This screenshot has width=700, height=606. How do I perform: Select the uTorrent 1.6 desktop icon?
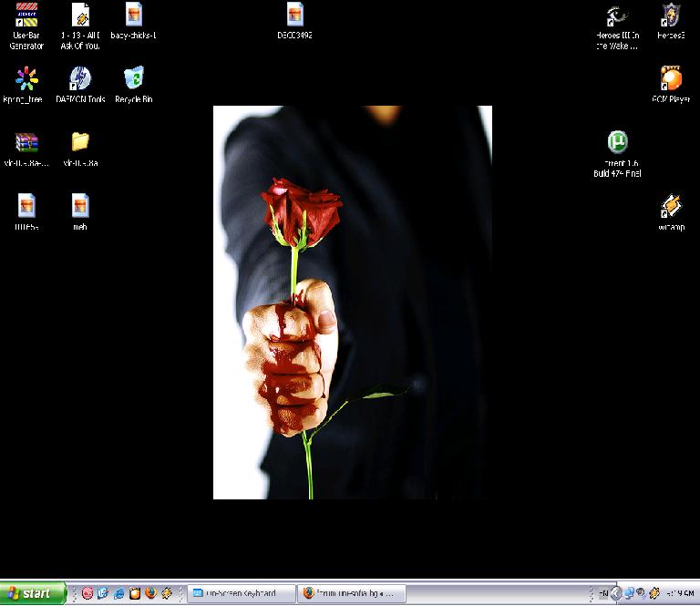click(617, 143)
